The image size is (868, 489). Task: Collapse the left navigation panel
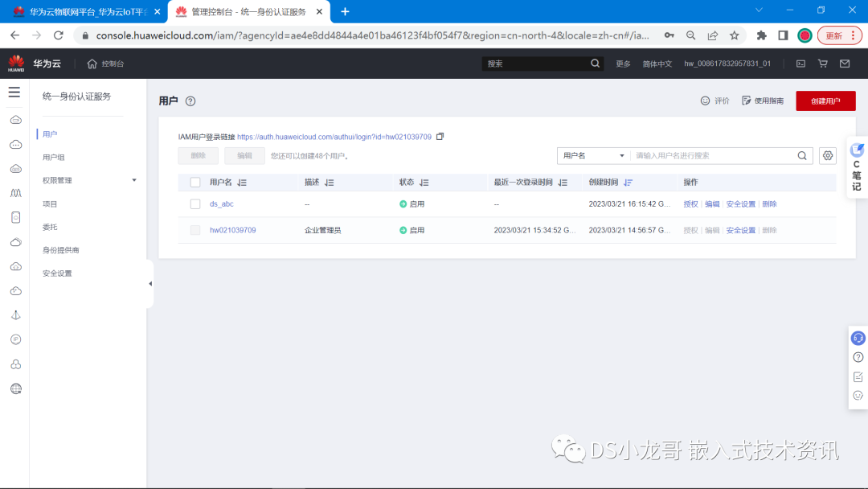click(x=149, y=283)
